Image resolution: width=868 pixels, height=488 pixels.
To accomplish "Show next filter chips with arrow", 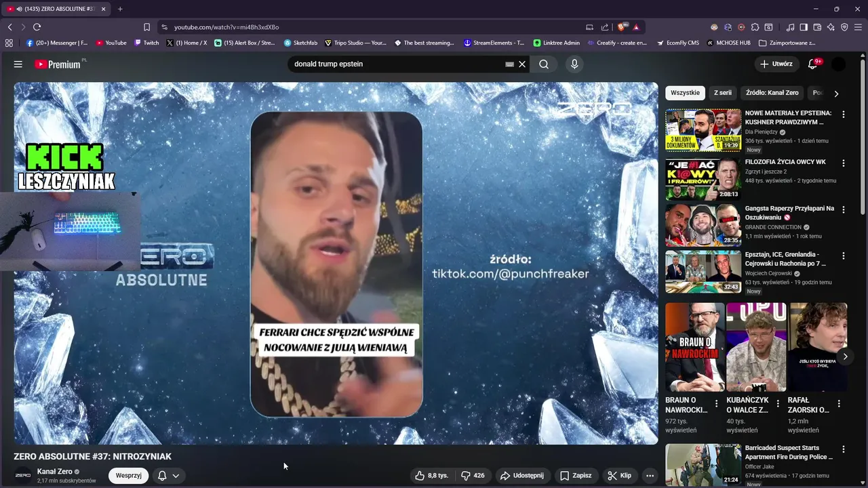I will point(836,94).
